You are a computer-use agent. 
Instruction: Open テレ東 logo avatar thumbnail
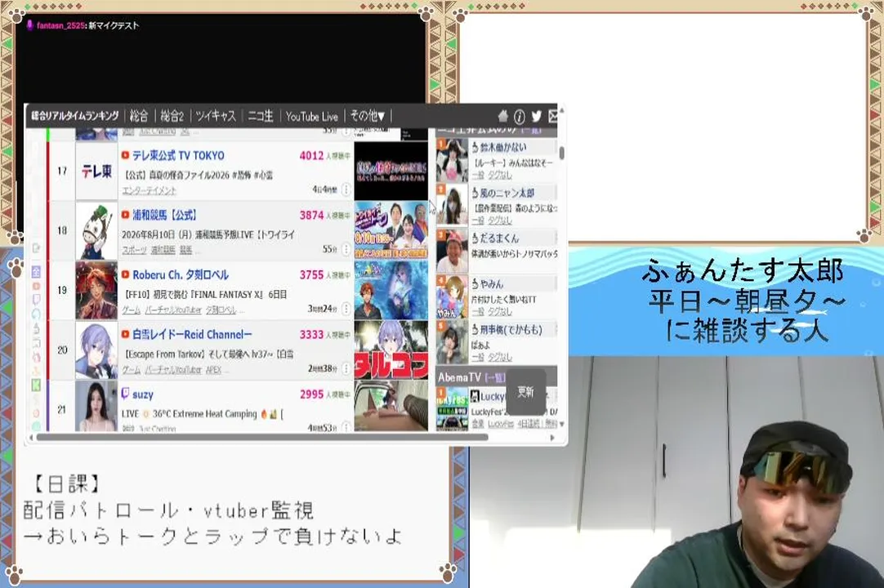pos(96,171)
